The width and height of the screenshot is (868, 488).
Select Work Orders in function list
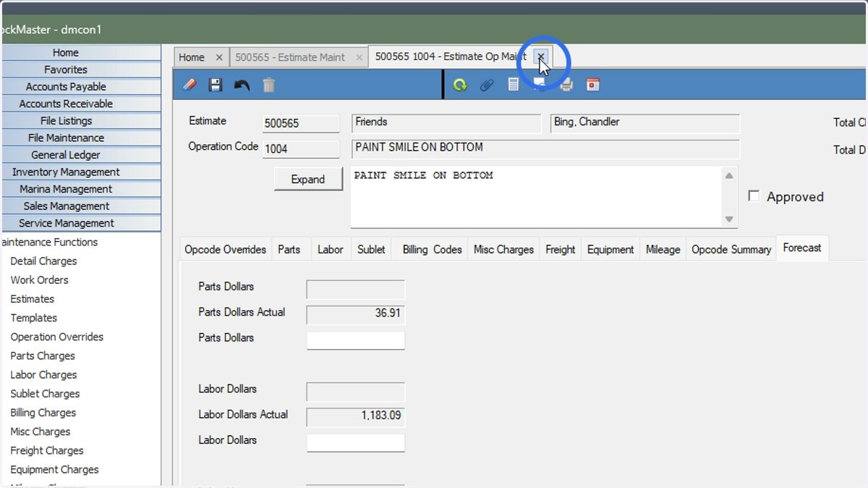(39, 279)
